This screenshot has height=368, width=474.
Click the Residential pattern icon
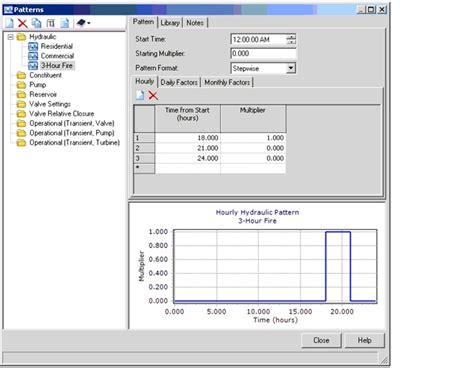point(33,46)
